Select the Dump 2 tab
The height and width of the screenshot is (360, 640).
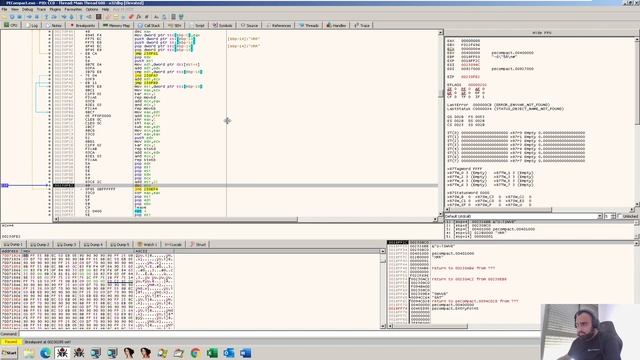pyautogui.click(x=40, y=244)
